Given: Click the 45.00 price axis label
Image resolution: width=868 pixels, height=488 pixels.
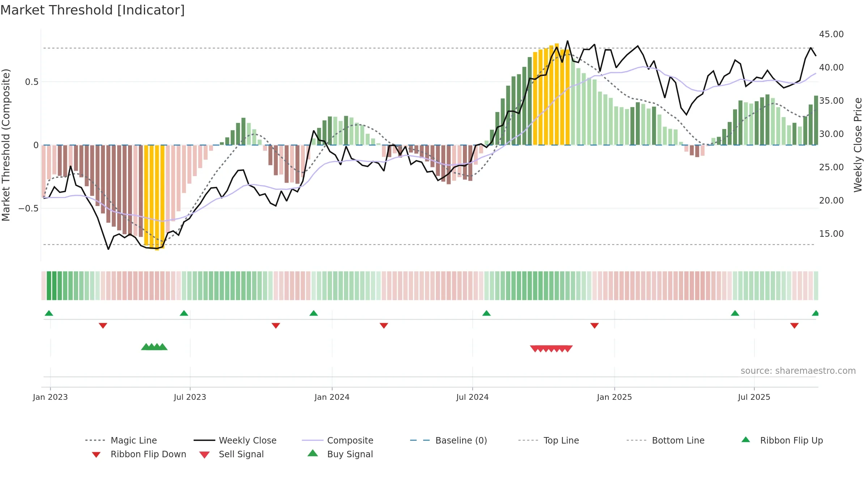Looking at the screenshot, I should pos(831,34).
